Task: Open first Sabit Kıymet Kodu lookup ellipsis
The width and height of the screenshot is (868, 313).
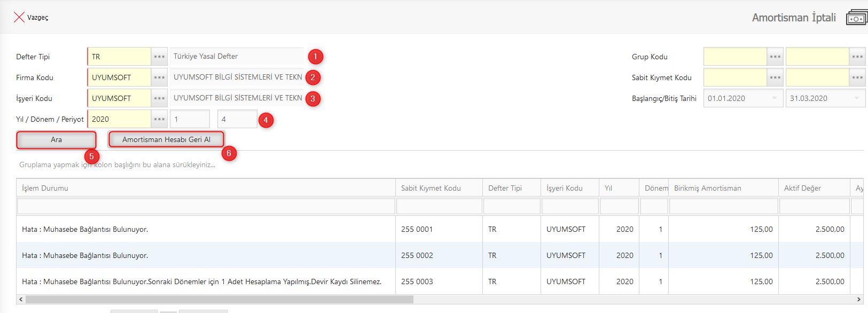Action: [x=775, y=77]
